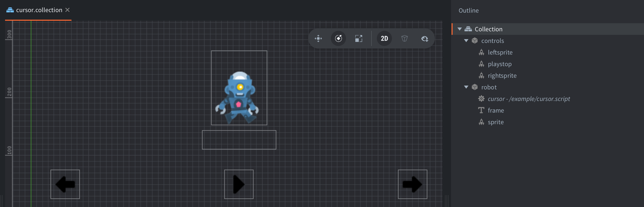Click the play triangle sprite in scene

(x=239, y=184)
